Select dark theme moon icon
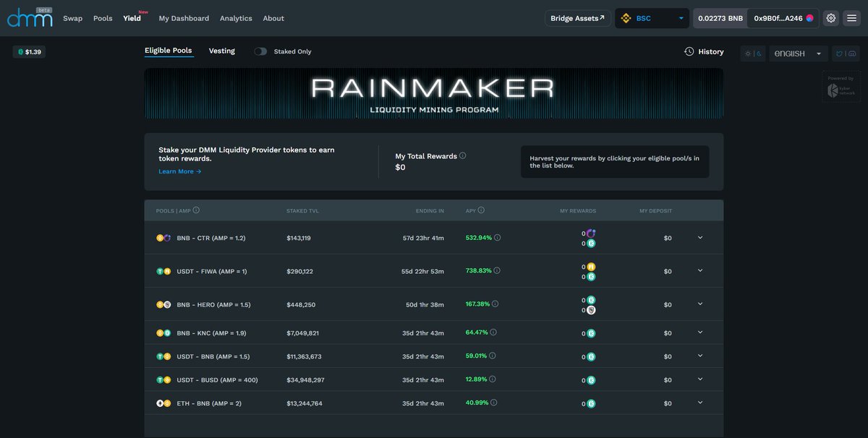The width and height of the screenshot is (868, 438). [759, 53]
